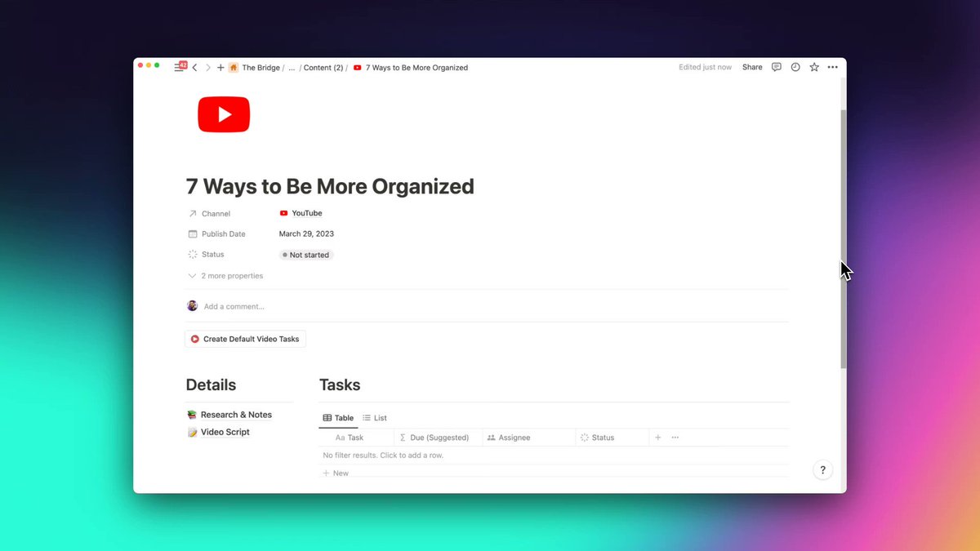Screen dimensions: 980x551
Task: Click the user avatar beside comment field
Action: [192, 306]
